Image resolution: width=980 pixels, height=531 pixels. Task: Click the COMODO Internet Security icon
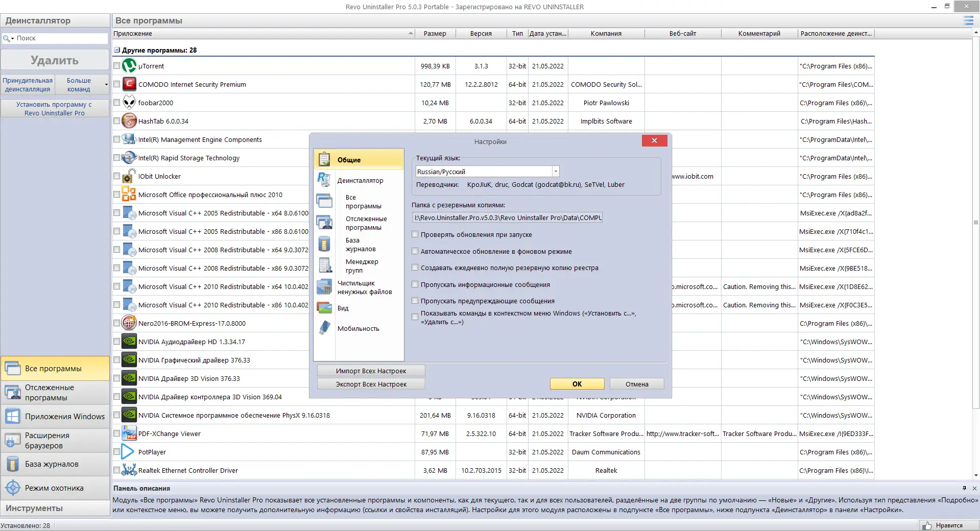tap(129, 84)
